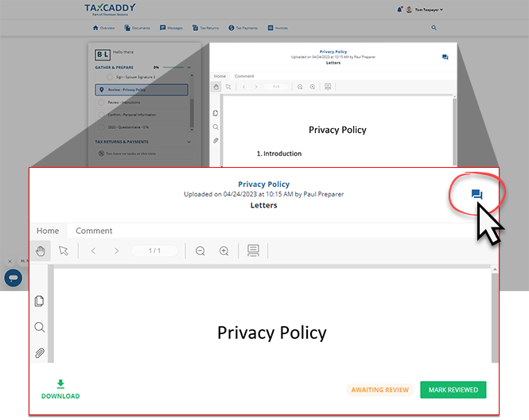The height and width of the screenshot is (420, 529).
Task: Open the notification bell in the top bar
Action: [399, 10]
